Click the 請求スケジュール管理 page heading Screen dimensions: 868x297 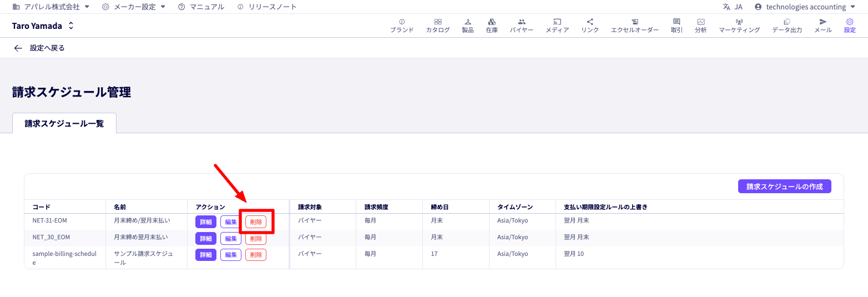tap(72, 92)
